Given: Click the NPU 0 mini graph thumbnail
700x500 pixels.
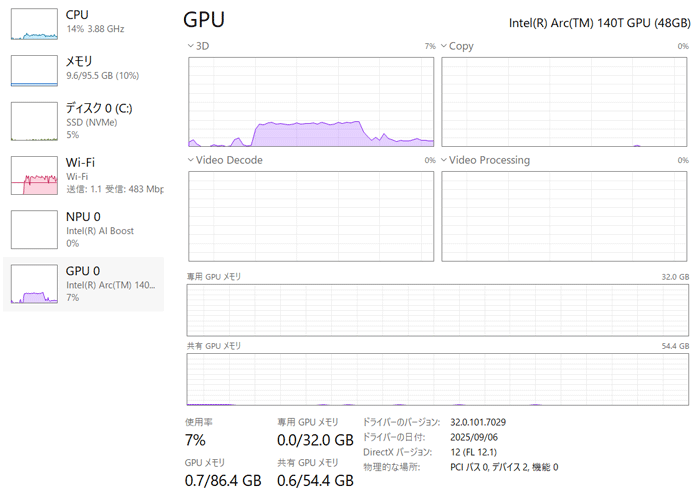Looking at the screenshot, I should point(34,229).
